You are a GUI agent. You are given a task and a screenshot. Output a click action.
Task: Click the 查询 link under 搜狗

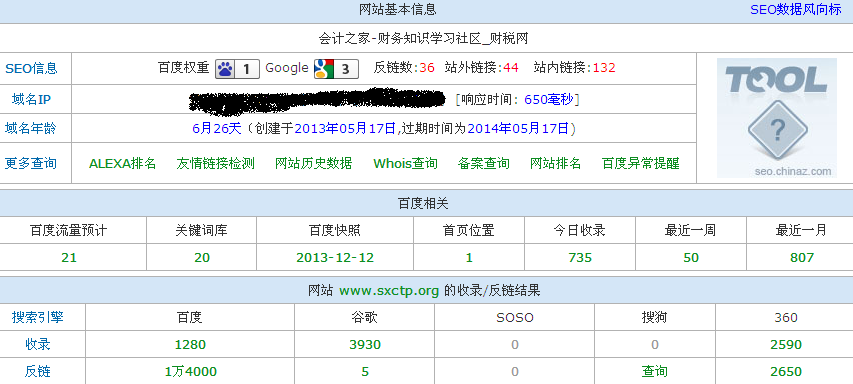pos(654,372)
